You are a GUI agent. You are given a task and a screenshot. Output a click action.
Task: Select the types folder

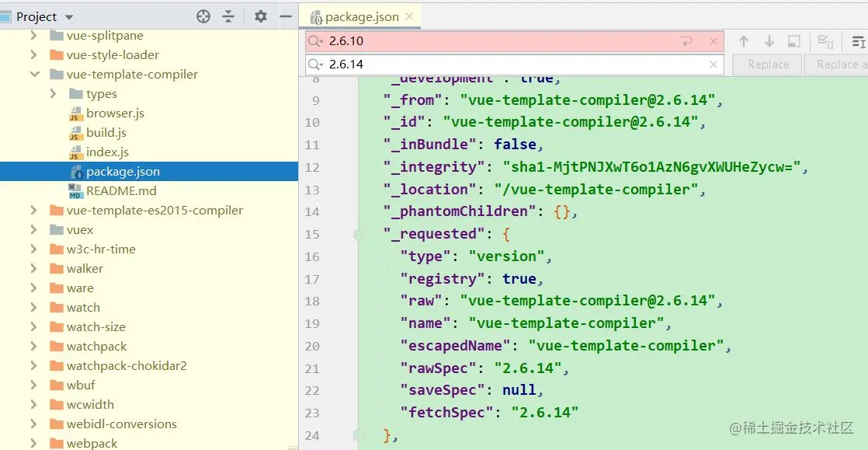(101, 94)
